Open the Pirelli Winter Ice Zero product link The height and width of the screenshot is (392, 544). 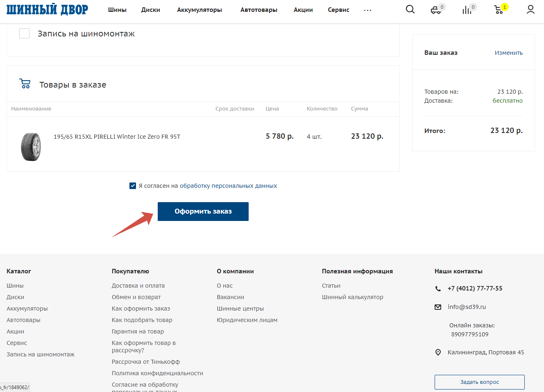pyautogui.click(x=117, y=137)
